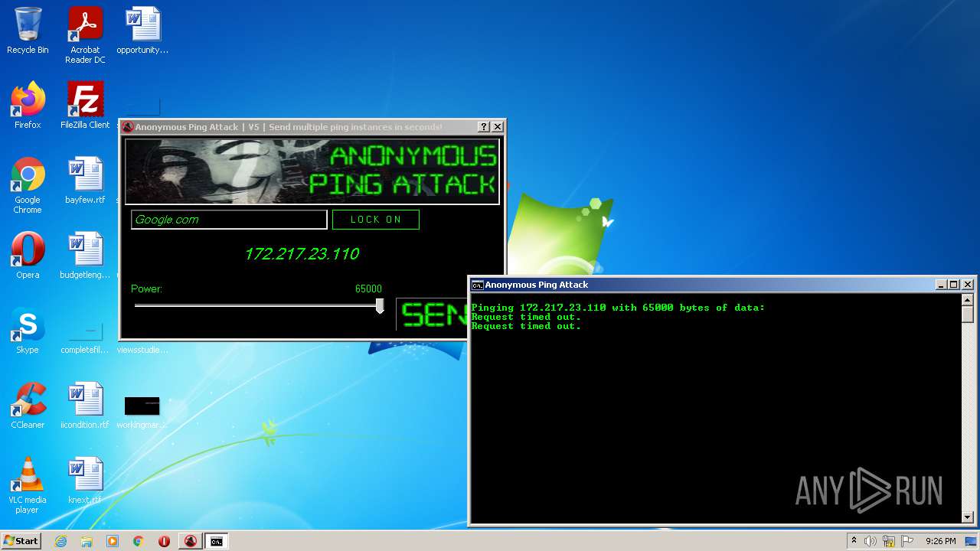Click the 9:26 PM taskbar clock

tap(940, 541)
